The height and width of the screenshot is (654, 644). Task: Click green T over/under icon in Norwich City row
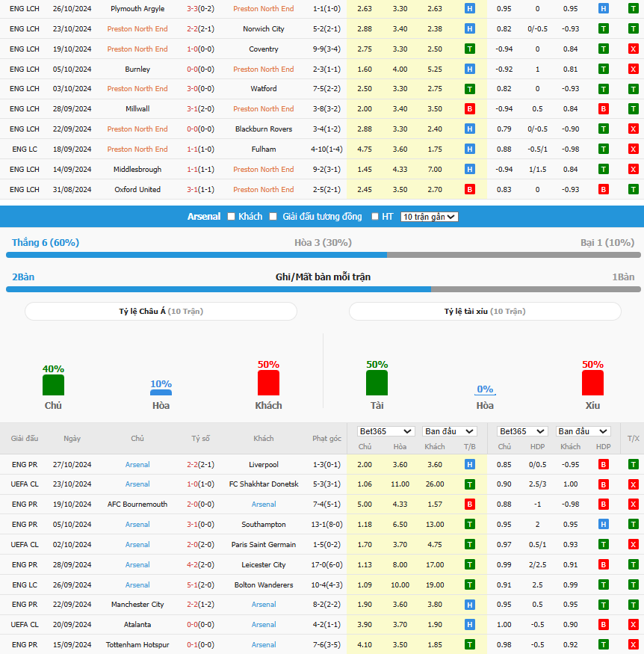(x=633, y=29)
